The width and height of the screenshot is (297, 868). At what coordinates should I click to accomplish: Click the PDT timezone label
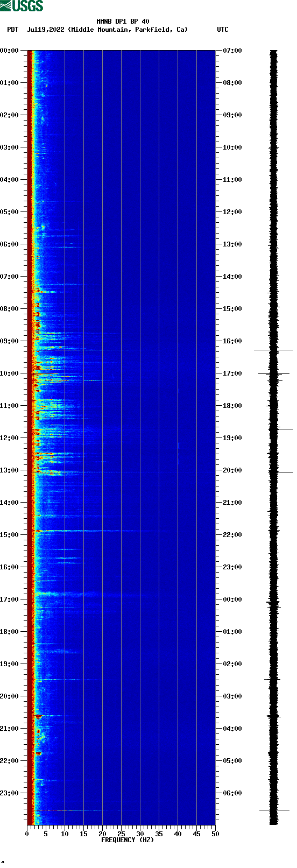pyautogui.click(x=12, y=30)
